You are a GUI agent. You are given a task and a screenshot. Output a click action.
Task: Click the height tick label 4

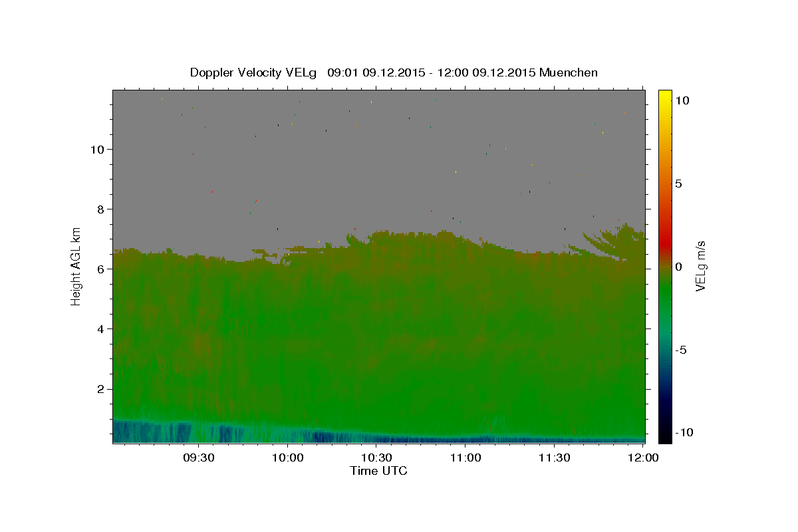point(101,329)
